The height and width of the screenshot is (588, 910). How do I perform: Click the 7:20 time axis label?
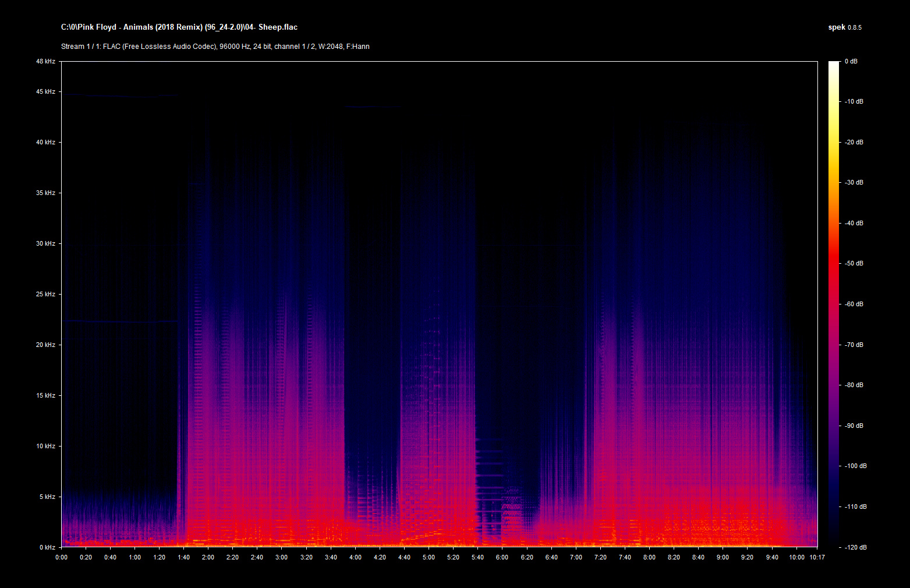600,557
